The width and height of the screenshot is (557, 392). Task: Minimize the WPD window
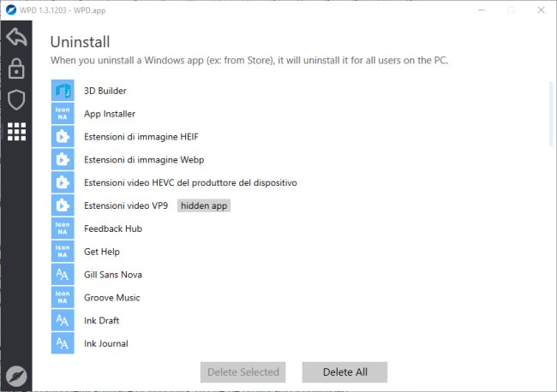(482, 10)
